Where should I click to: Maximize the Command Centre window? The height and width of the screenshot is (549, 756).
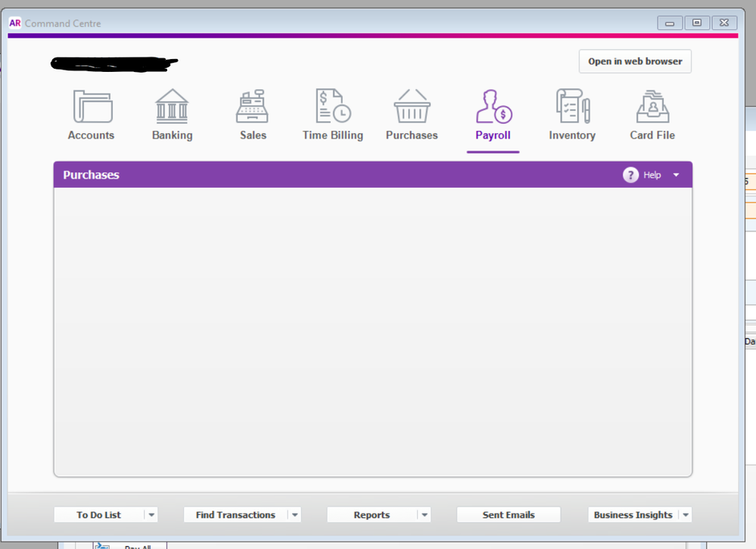point(697,23)
